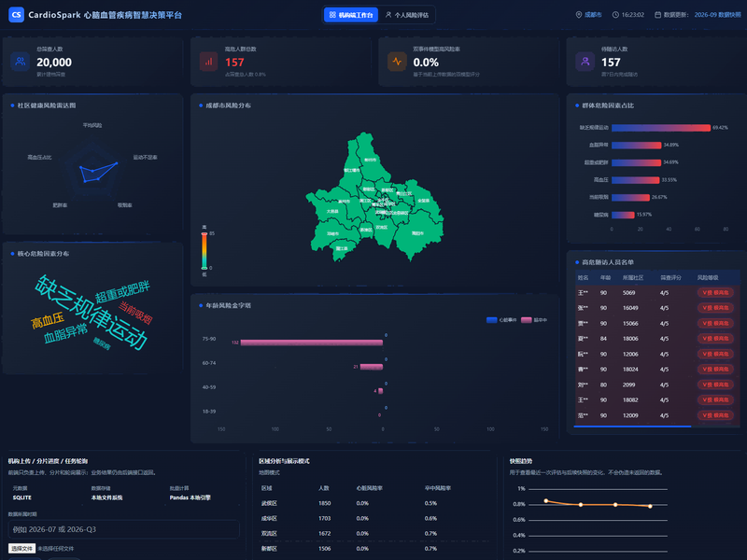The image size is (747, 560).
Task: Toggle the 脑卒中 pink legend in pyramid chart
Action: pyautogui.click(x=534, y=320)
